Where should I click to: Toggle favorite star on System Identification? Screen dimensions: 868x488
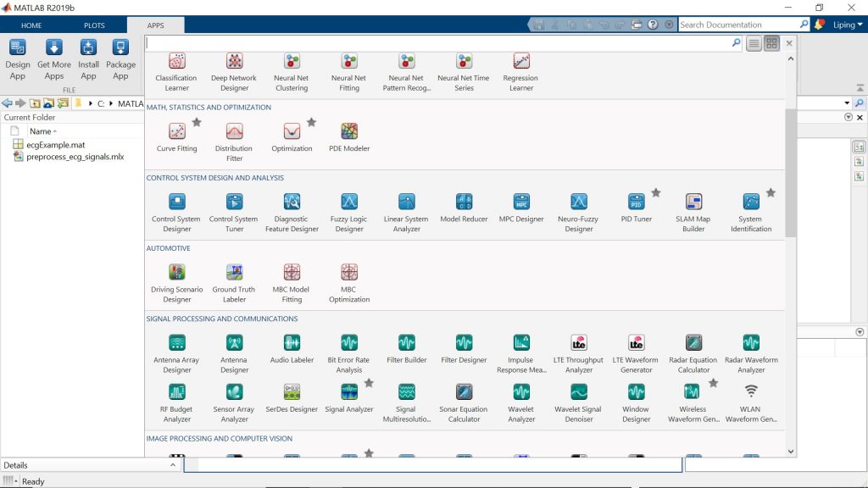[x=771, y=193]
